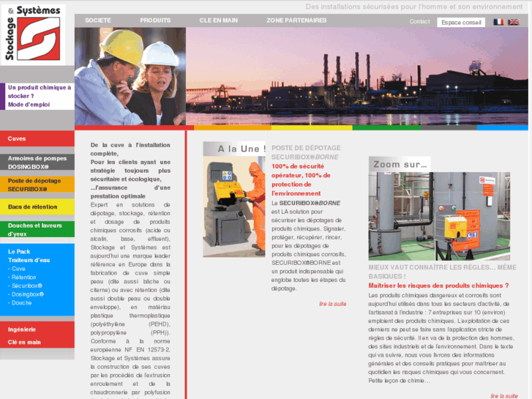This screenshot has width=532, height=399.
Task: Click the Zoom sur tank installation photo
Action: coord(439,216)
